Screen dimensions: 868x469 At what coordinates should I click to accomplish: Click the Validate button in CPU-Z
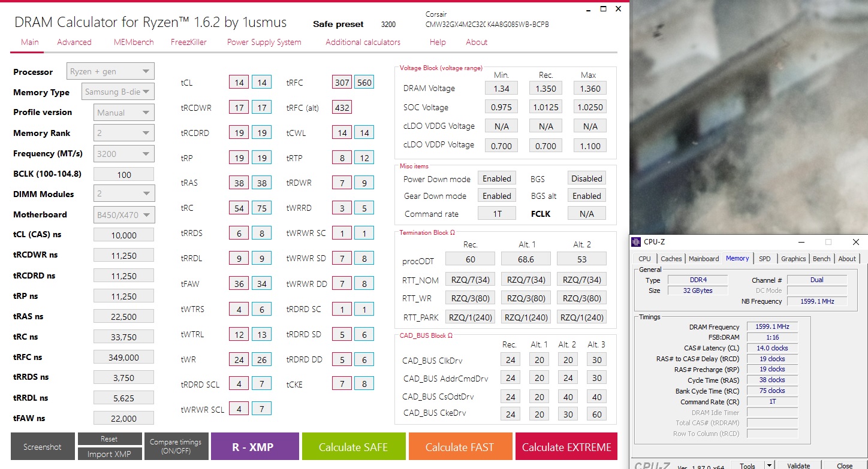(798, 465)
